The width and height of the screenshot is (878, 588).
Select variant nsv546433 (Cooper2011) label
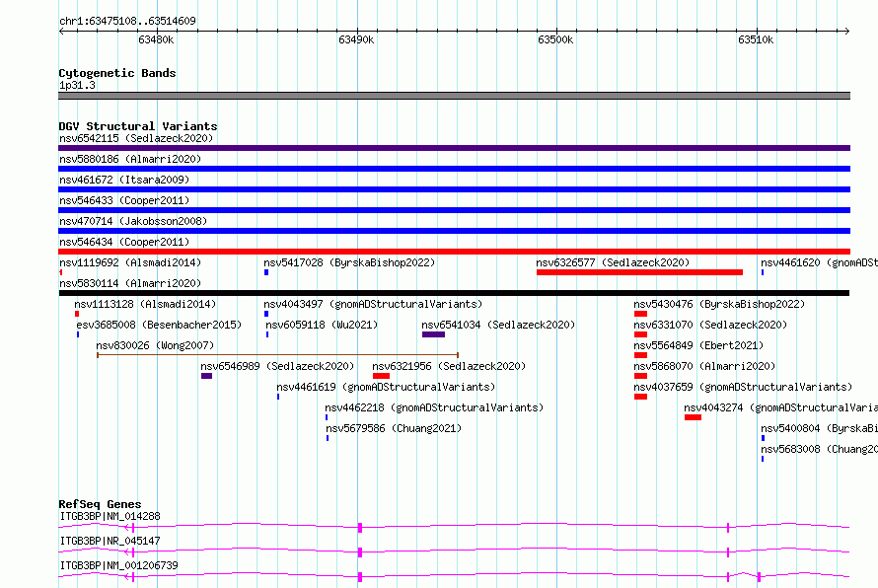tap(124, 200)
